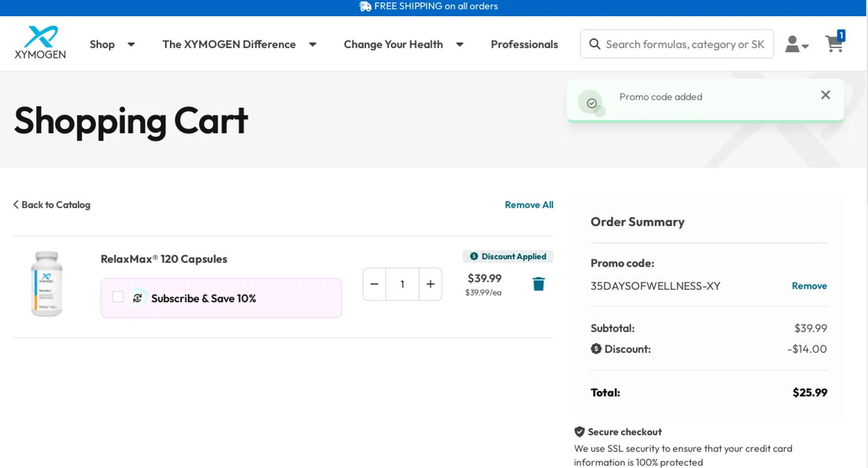Click Remove All items link
The width and height of the screenshot is (868, 468).
(529, 205)
